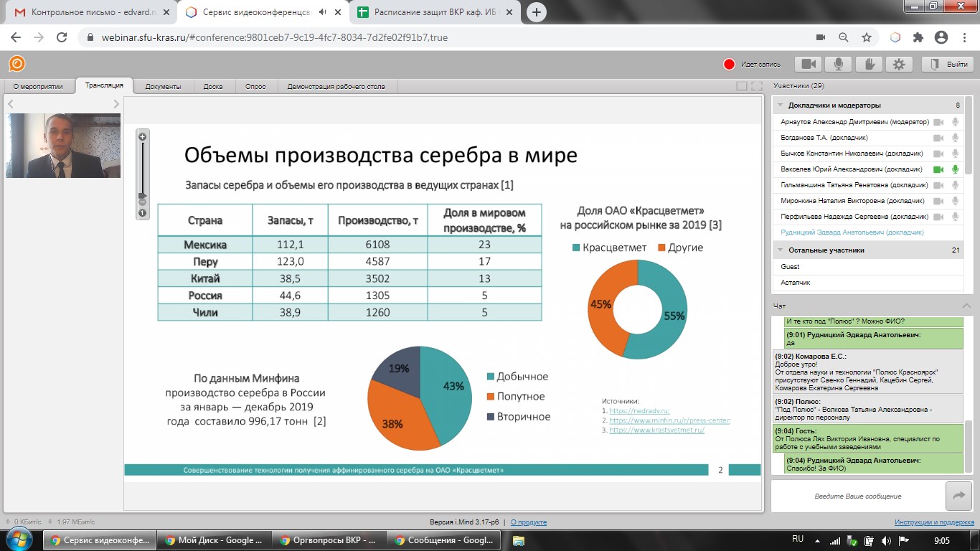980x551 pixels.
Task: Toggle the microphone button in the top toolbar
Action: [x=838, y=65]
